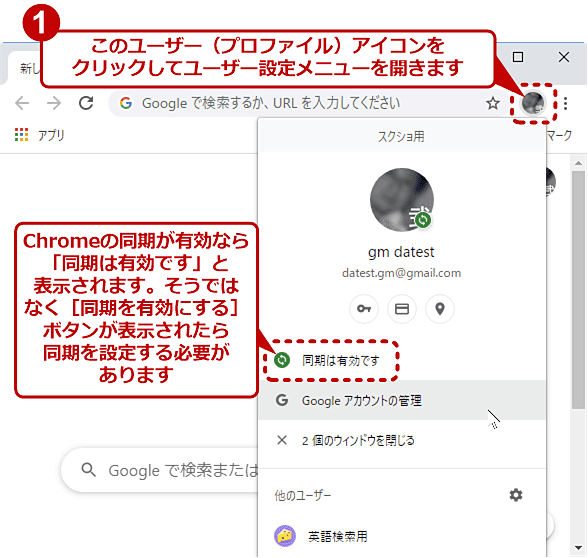Open the Chrome three-dot menu
The image size is (588, 558).
tap(566, 103)
